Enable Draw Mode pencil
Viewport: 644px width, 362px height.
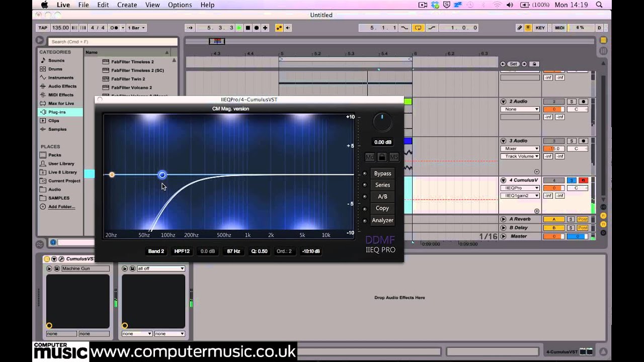click(520, 28)
